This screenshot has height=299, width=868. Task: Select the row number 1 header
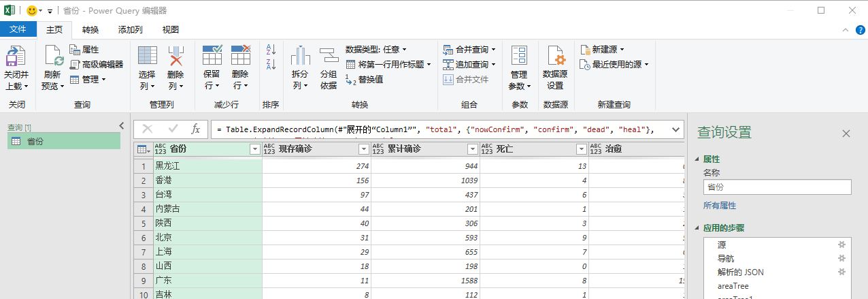[x=144, y=166]
